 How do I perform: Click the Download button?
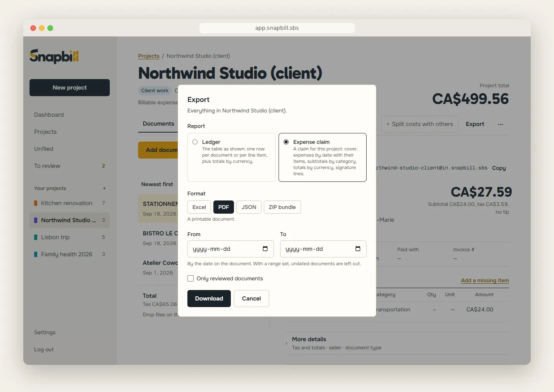pyautogui.click(x=209, y=299)
